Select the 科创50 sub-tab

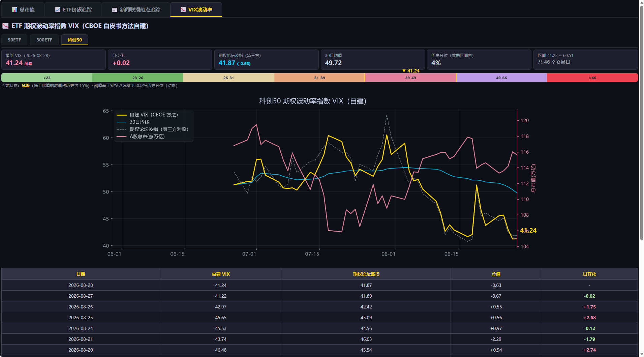pos(75,40)
